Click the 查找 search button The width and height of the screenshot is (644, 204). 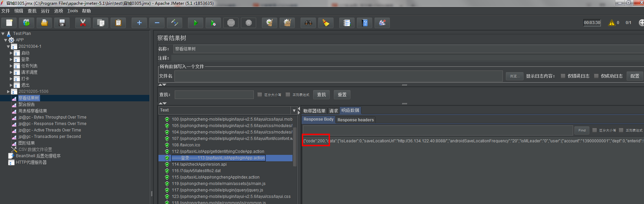[x=321, y=95]
